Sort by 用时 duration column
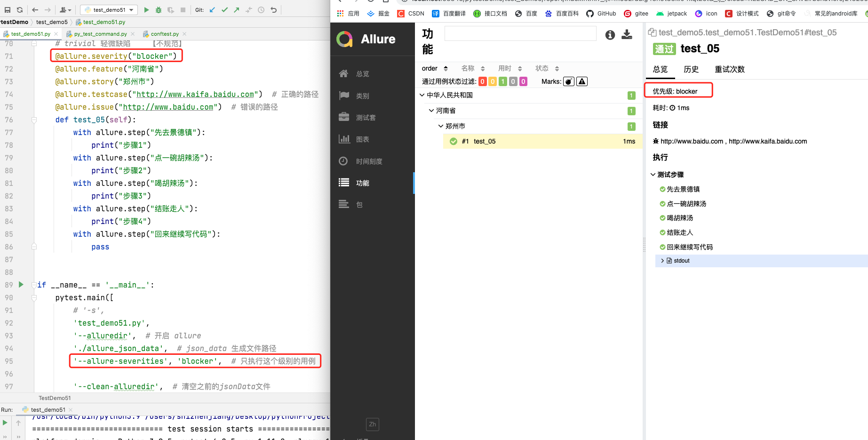Image resolution: width=868 pixels, height=440 pixels. point(510,68)
